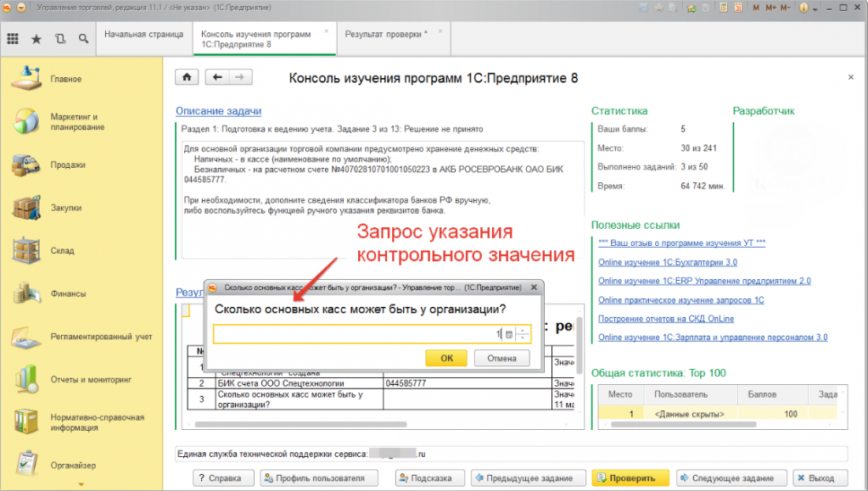Close the Консоль изучения программ tab
The width and height of the screenshot is (868, 491).
[x=327, y=31]
